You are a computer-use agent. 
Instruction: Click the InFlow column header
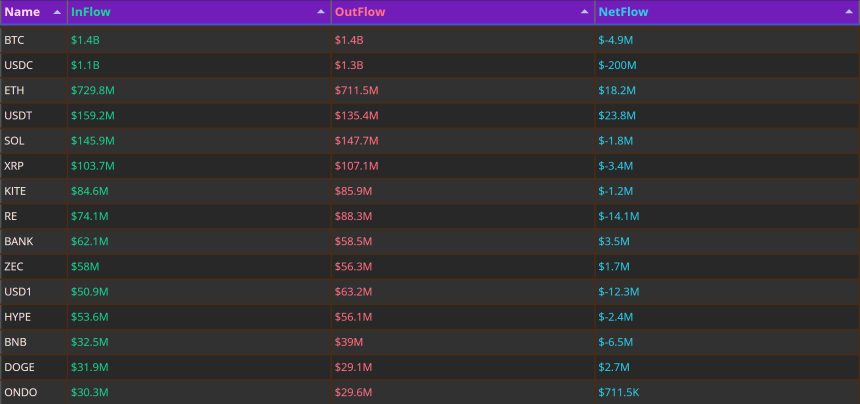[199, 12]
